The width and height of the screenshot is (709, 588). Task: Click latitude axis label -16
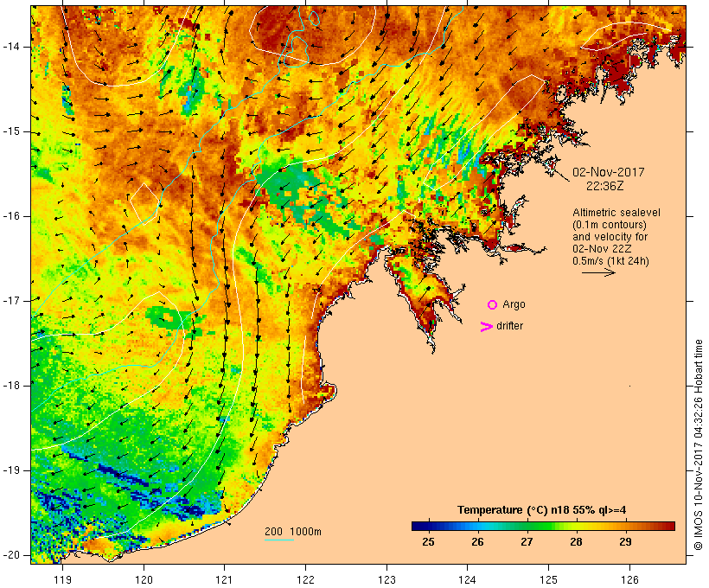pos(11,216)
